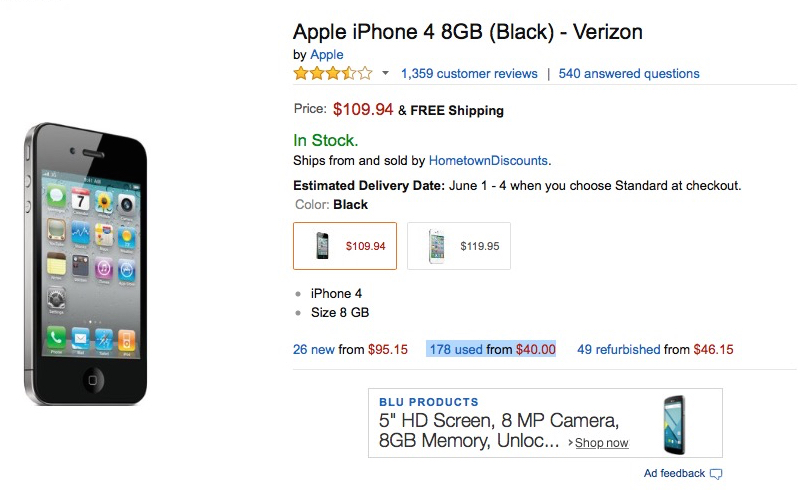Open the large iPhone 4 product image

click(86, 264)
